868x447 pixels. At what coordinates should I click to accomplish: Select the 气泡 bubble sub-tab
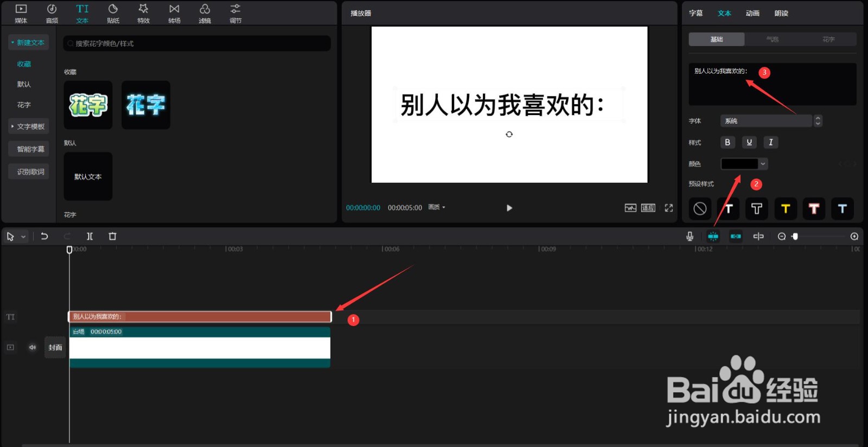773,39
